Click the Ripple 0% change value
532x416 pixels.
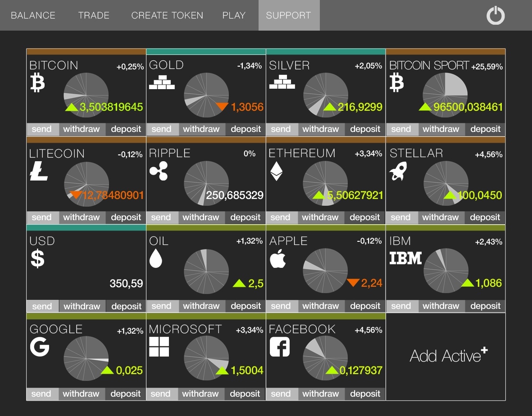pos(250,154)
